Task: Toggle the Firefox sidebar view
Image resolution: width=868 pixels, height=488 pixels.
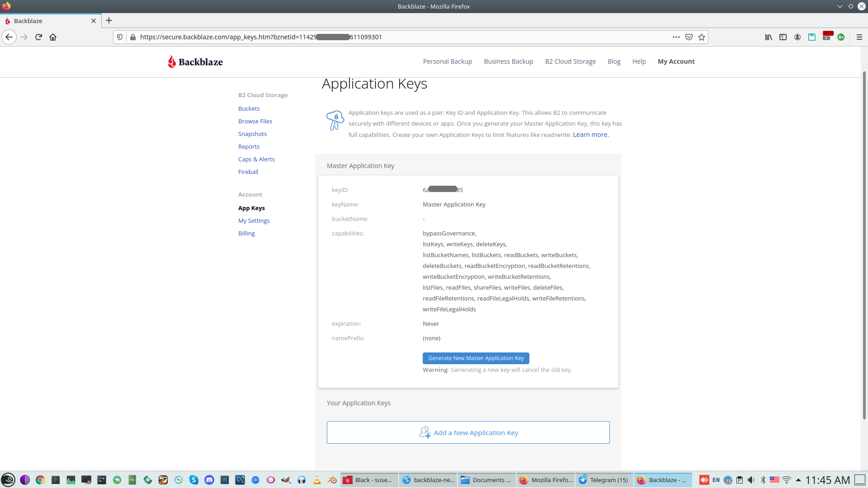Action: pyautogui.click(x=783, y=37)
